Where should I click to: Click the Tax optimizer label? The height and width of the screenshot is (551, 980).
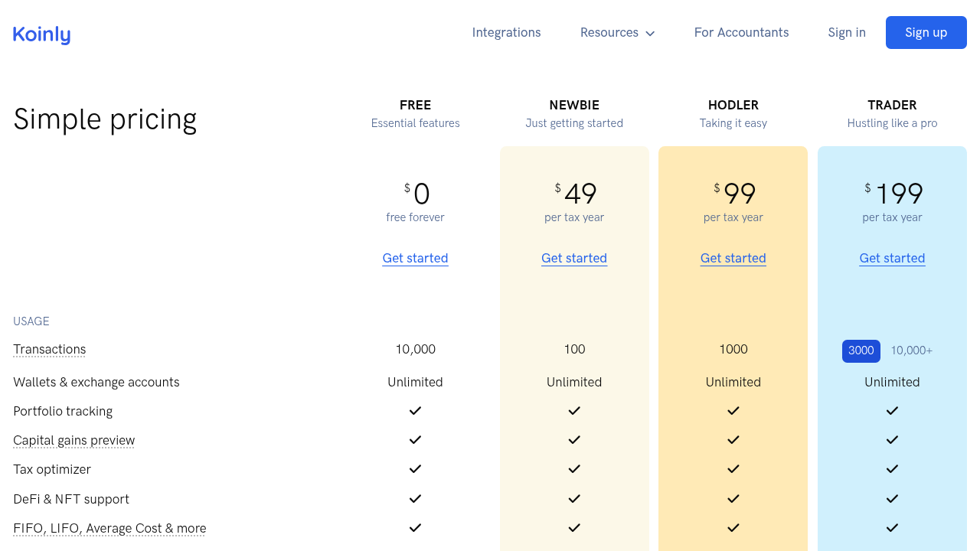tap(52, 469)
